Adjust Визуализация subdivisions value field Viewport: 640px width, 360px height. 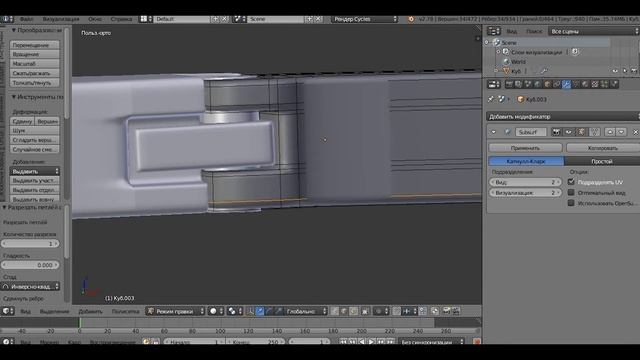click(525, 192)
